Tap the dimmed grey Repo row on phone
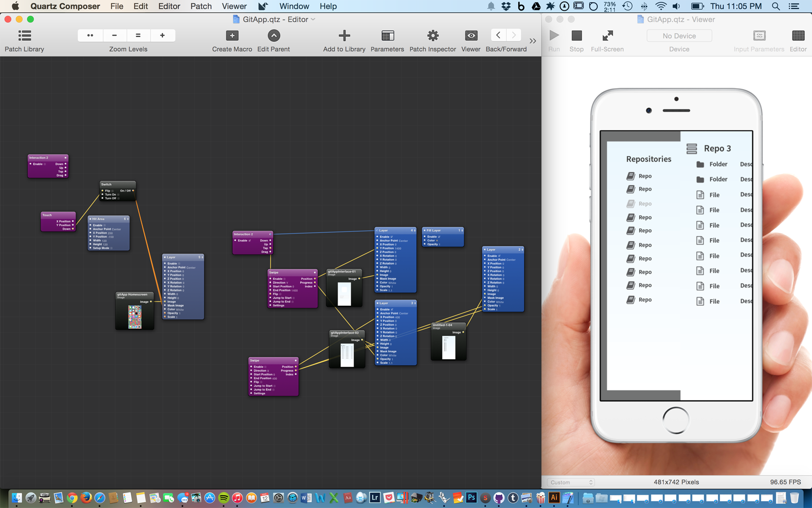The width and height of the screenshot is (812, 508). click(639, 203)
